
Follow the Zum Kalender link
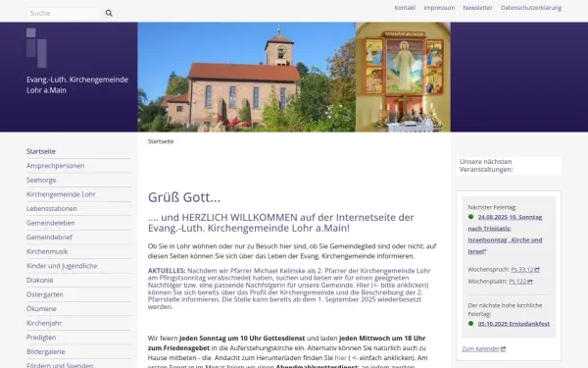click(481, 348)
